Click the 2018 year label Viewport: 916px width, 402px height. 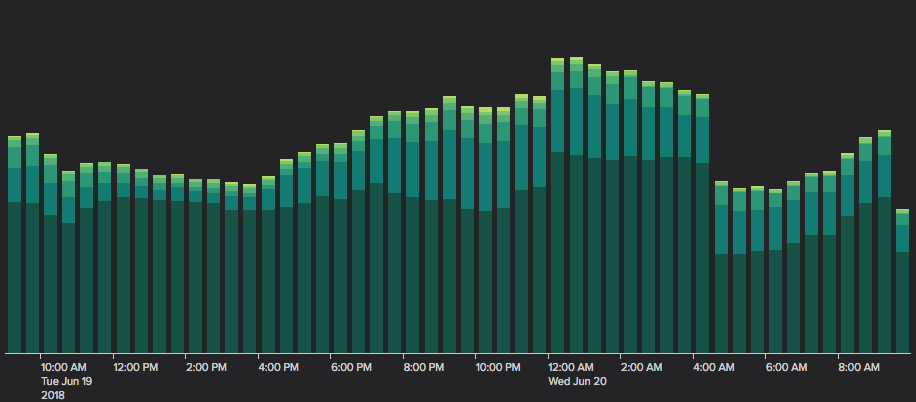click(53, 395)
